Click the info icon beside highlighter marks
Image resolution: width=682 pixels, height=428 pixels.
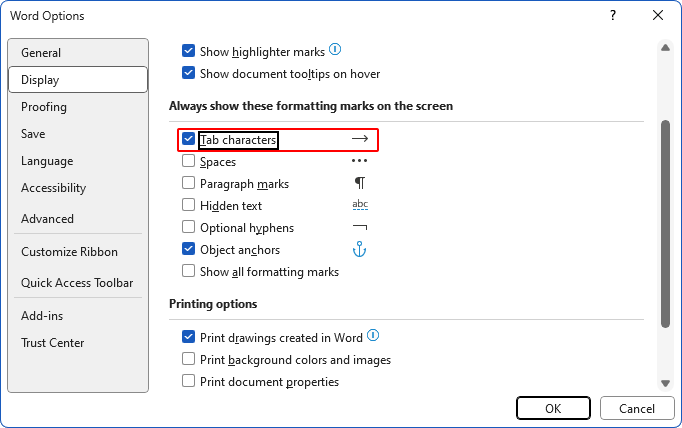[336, 49]
